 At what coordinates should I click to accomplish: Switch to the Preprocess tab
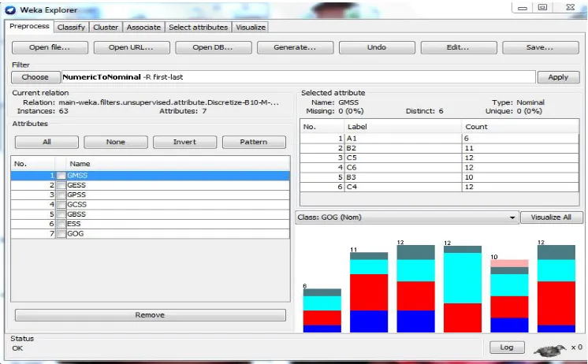pos(29,26)
